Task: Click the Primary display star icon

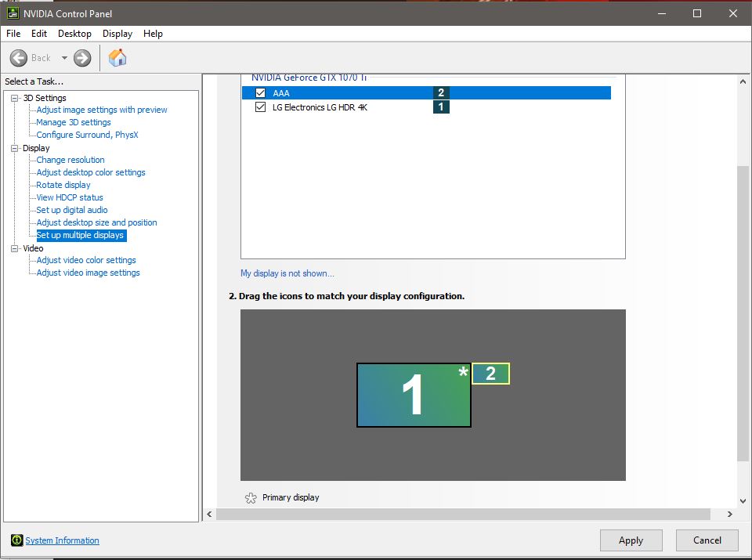Action: click(x=251, y=497)
